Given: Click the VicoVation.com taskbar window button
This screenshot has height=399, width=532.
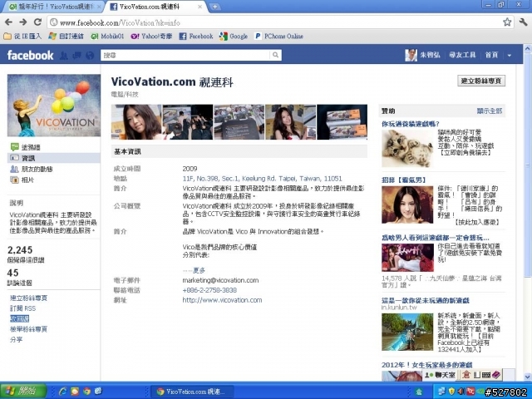Looking at the screenshot, I should [192, 392].
